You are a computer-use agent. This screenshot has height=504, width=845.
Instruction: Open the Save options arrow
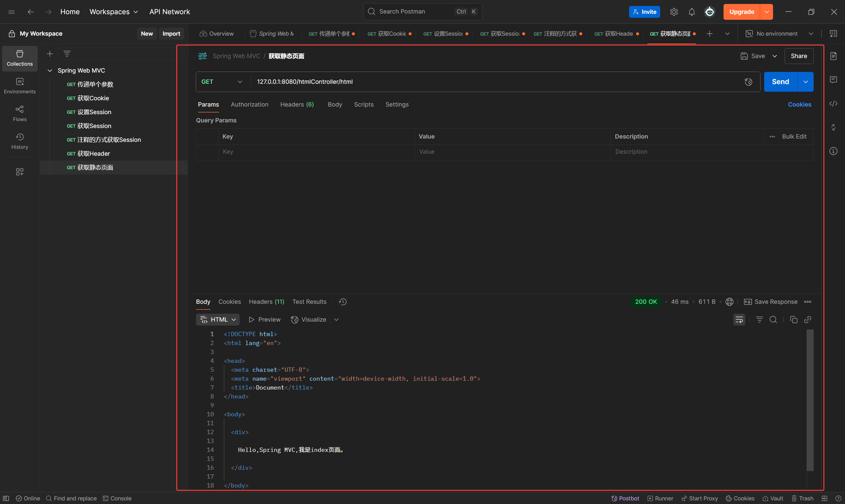[775, 56]
